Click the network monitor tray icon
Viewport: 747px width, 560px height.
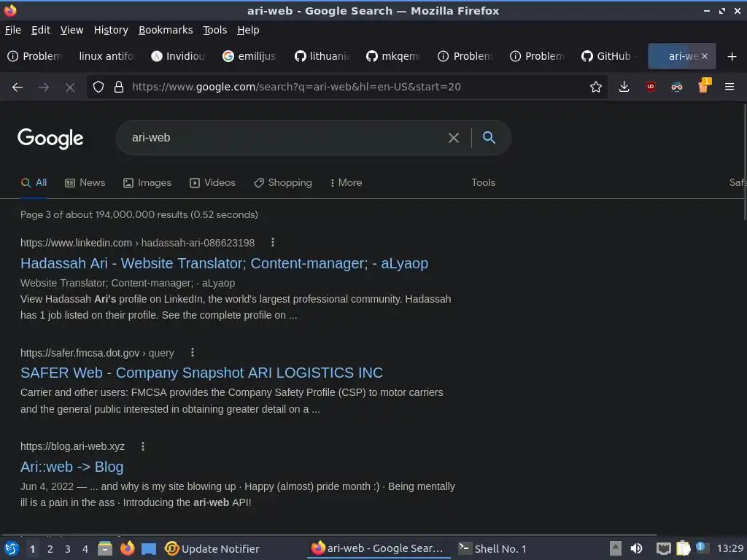663,548
